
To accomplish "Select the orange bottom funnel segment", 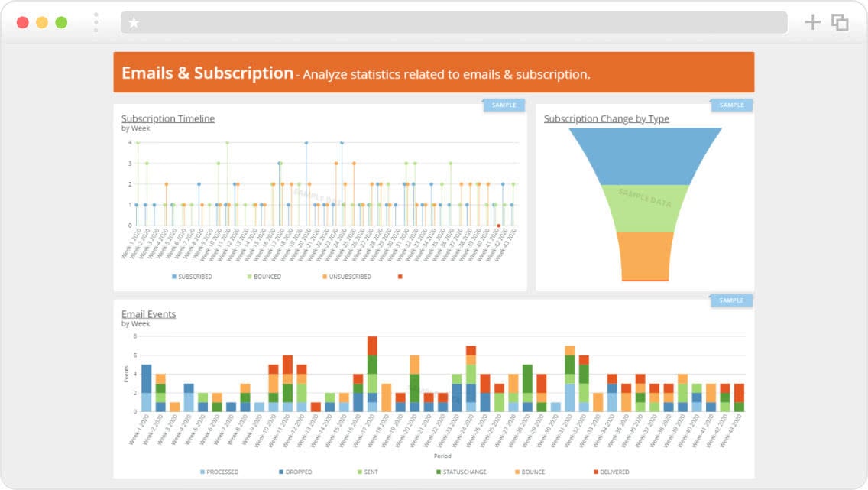I will click(645, 256).
